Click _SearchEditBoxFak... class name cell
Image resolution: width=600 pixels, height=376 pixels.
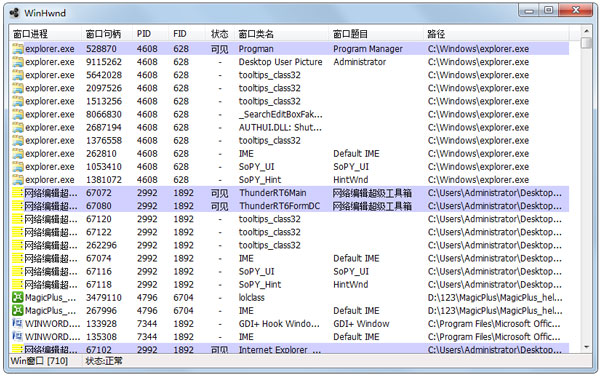(280, 114)
